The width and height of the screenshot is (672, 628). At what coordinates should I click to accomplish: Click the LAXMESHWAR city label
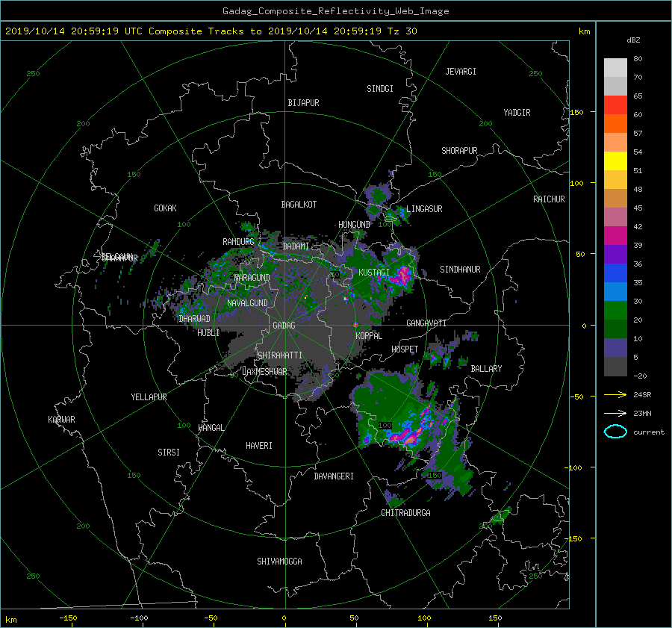(x=264, y=372)
